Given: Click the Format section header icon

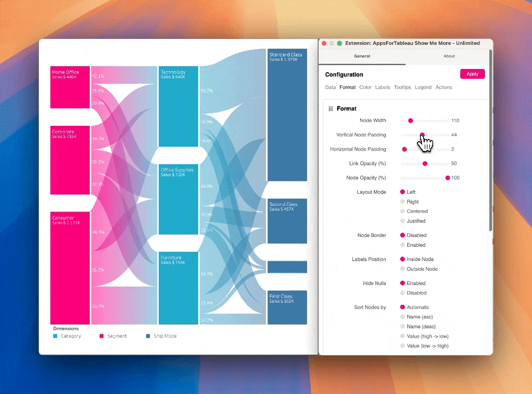Looking at the screenshot, I should (331, 109).
